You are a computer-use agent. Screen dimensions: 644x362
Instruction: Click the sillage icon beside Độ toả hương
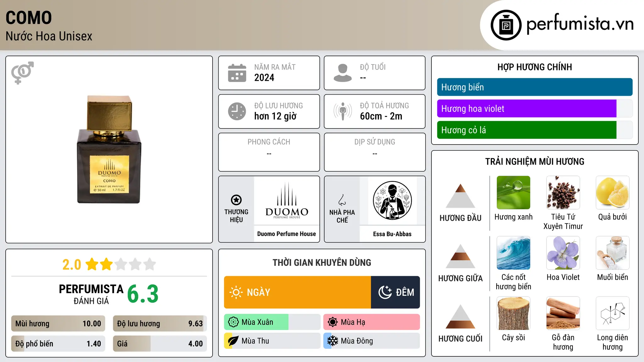point(343,111)
